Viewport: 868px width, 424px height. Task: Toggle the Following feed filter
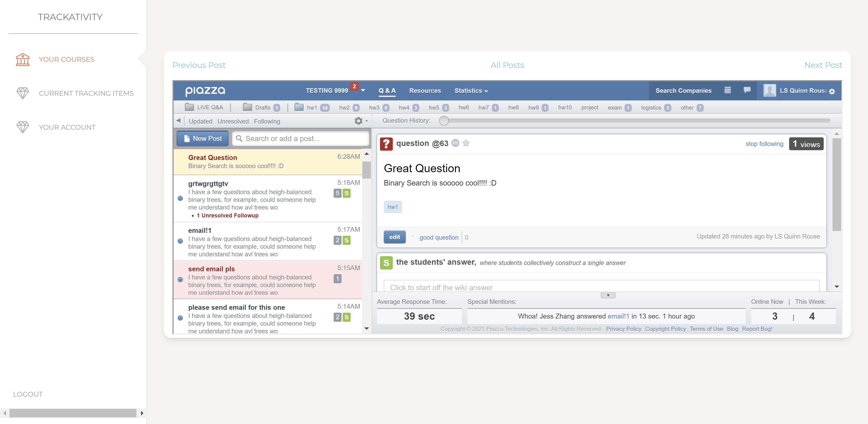click(267, 121)
